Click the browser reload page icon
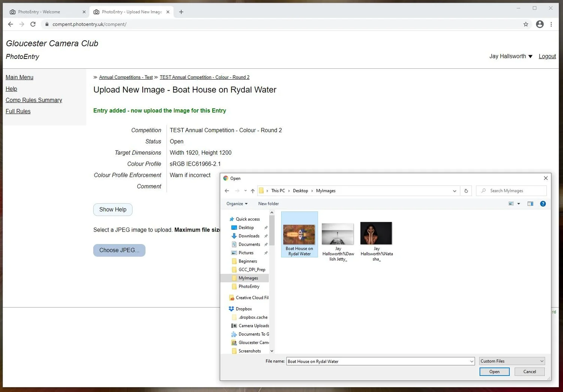The height and width of the screenshot is (392, 563). tap(33, 24)
